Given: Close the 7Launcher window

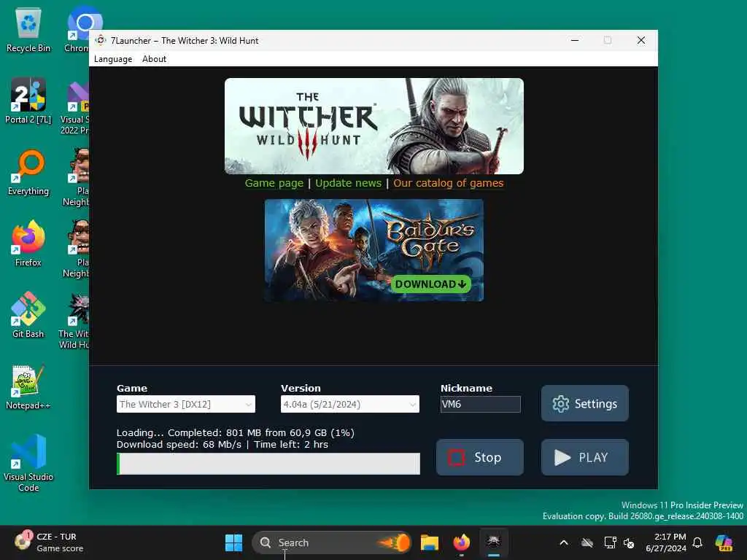Looking at the screenshot, I should (641, 41).
